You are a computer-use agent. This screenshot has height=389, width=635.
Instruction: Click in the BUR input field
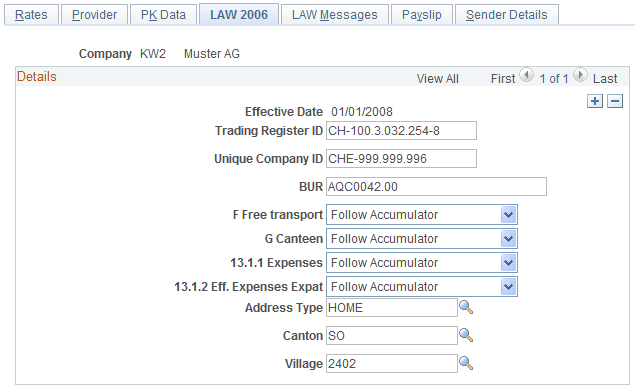pos(437,187)
